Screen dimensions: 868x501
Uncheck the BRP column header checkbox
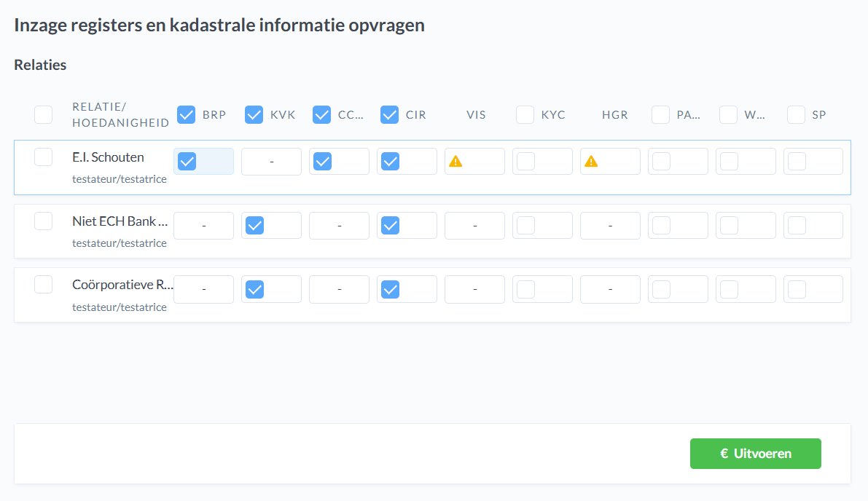tap(187, 114)
